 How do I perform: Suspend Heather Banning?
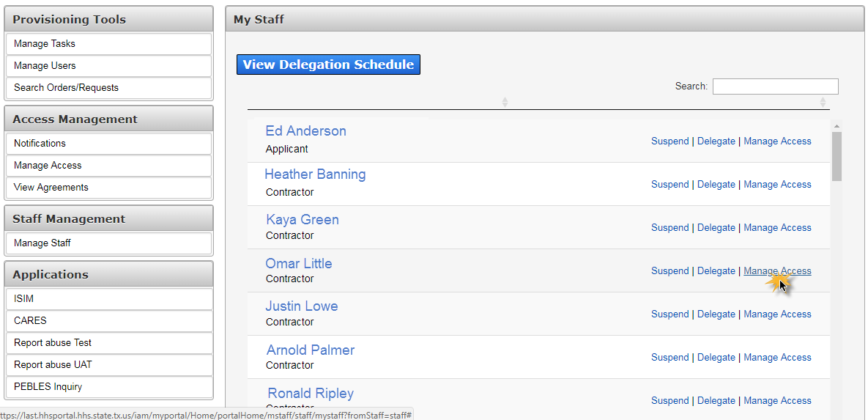click(669, 185)
